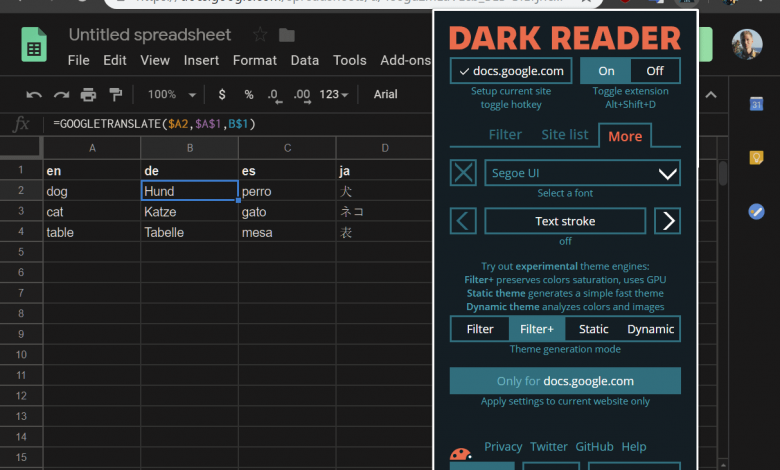Open the Arial font dropdown
The image size is (780, 470).
click(x=386, y=94)
